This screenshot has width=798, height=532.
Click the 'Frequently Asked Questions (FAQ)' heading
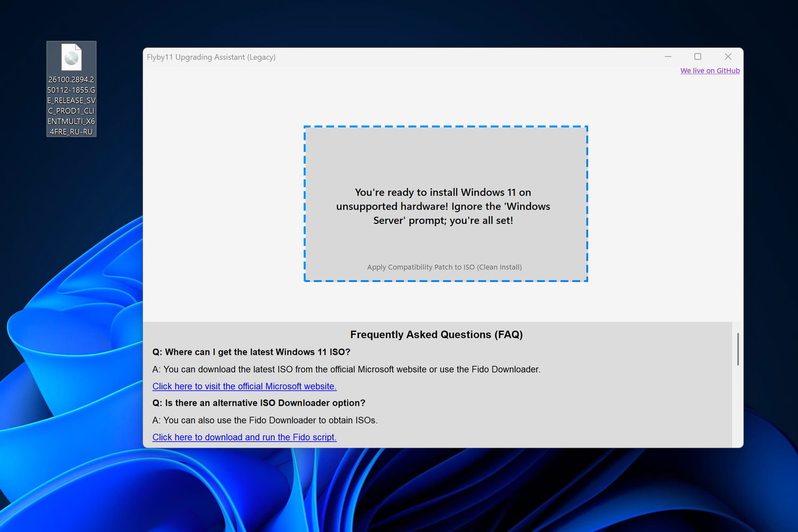pyautogui.click(x=436, y=335)
